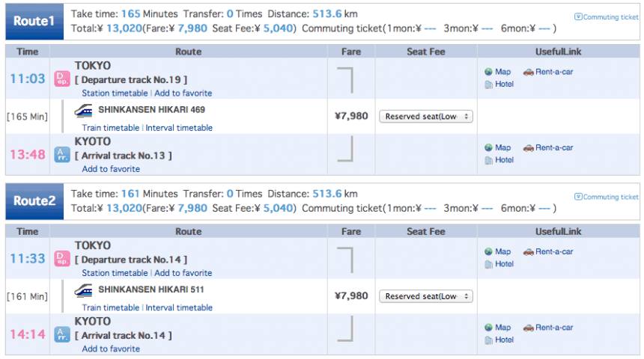Click the blue Arr. icon in Route2
Screen dimensions: 644x359
coord(62,334)
